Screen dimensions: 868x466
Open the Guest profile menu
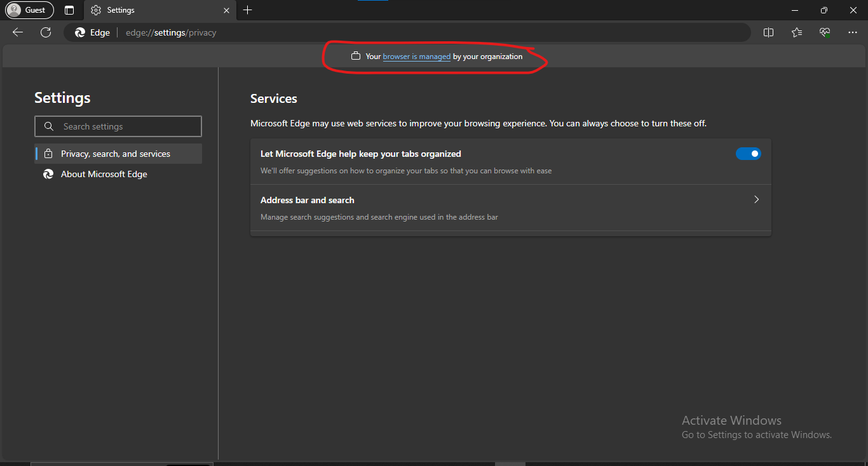click(x=29, y=10)
